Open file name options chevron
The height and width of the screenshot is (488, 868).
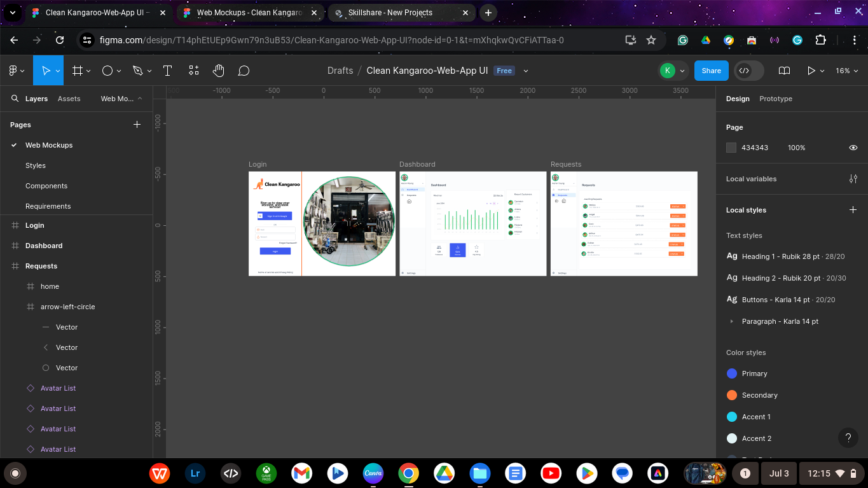[x=526, y=71]
